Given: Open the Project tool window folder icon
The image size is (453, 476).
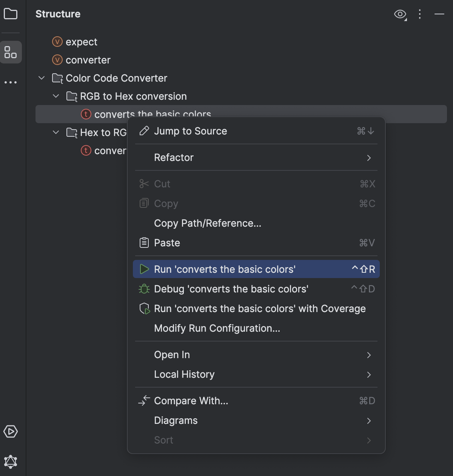Looking at the screenshot, I should coord(11,14).
